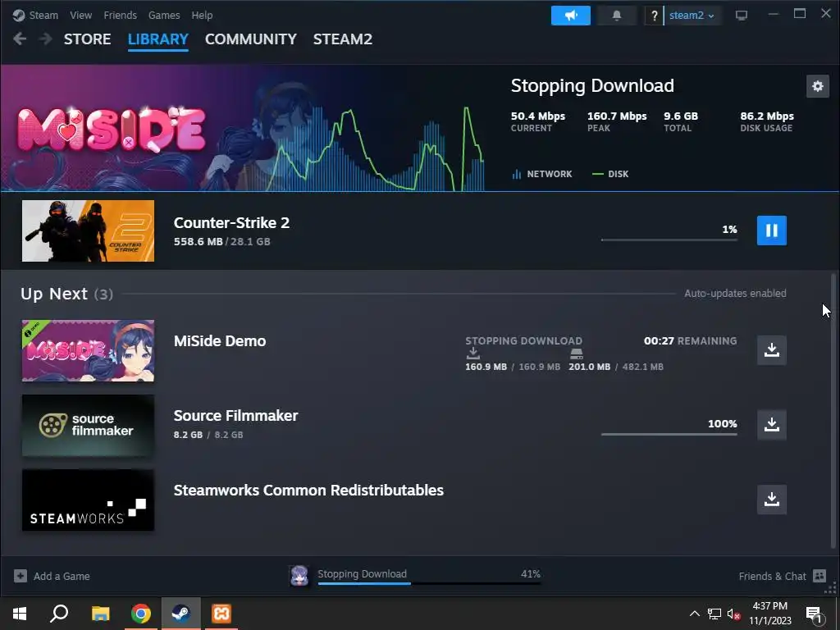This screenshot has width=840, height=630.
Task: Open Steamworks Common Redistributables title
Action: [x=308, y=491]
